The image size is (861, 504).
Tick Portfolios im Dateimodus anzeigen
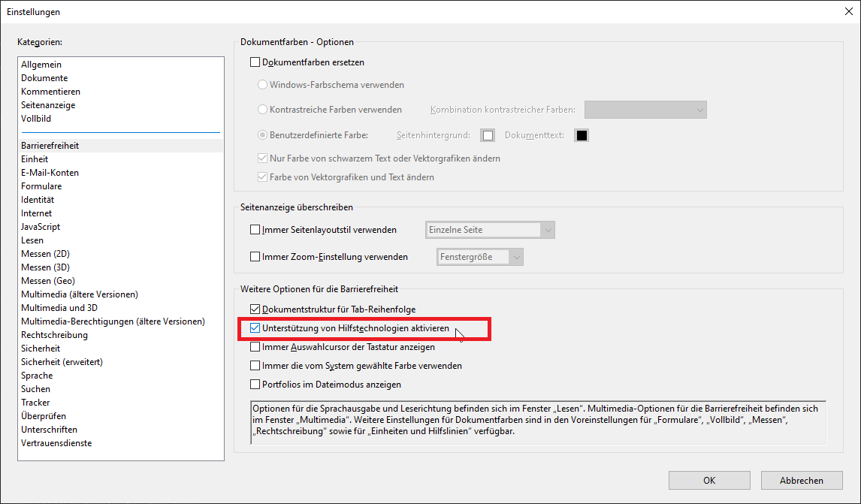tap(255, 385)
